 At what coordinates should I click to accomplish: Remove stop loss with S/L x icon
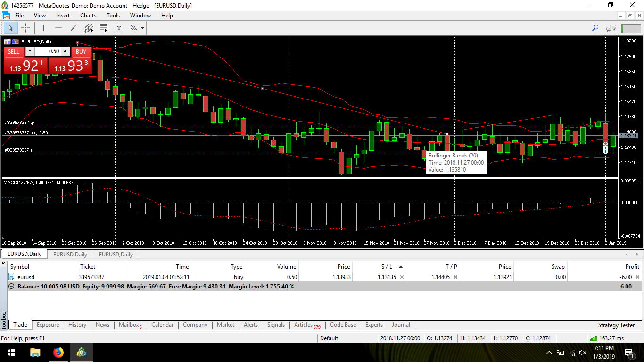[x=402, y=277]
